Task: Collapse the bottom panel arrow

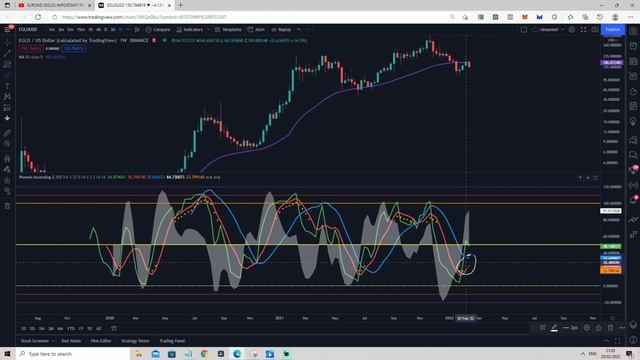Action: pos(607,341)
